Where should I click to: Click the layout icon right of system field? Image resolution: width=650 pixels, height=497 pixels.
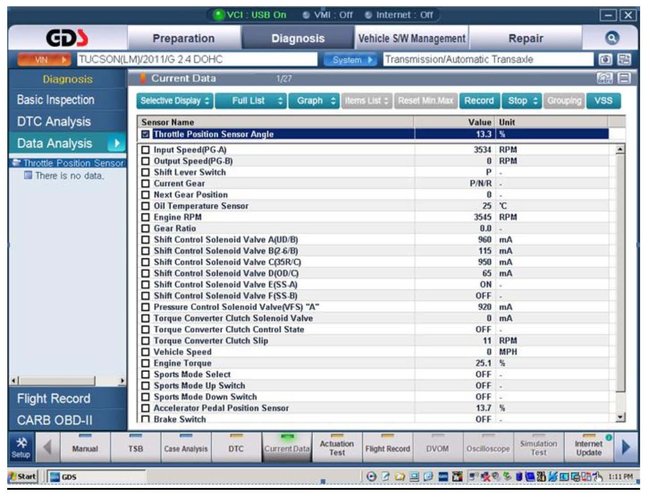pyautogui.click(x=624, y=60)
